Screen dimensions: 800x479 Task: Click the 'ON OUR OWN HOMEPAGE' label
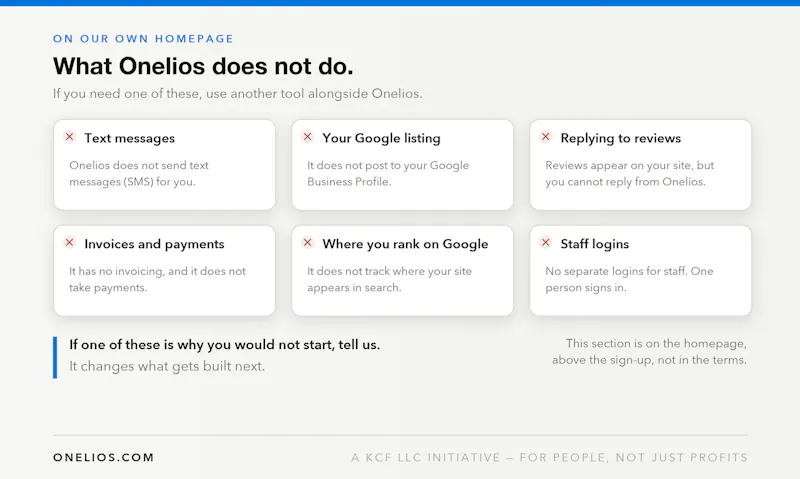coord(143,39)
